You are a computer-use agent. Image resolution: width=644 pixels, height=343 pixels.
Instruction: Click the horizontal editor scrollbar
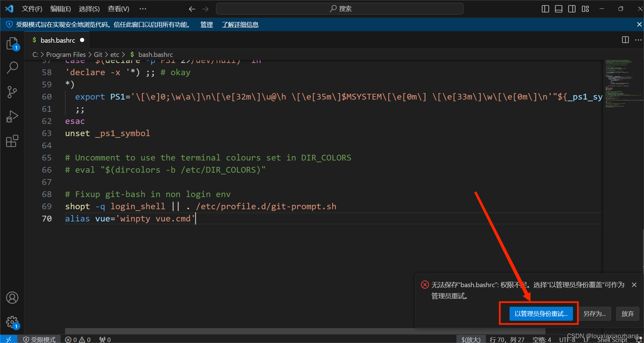(305, 331)
